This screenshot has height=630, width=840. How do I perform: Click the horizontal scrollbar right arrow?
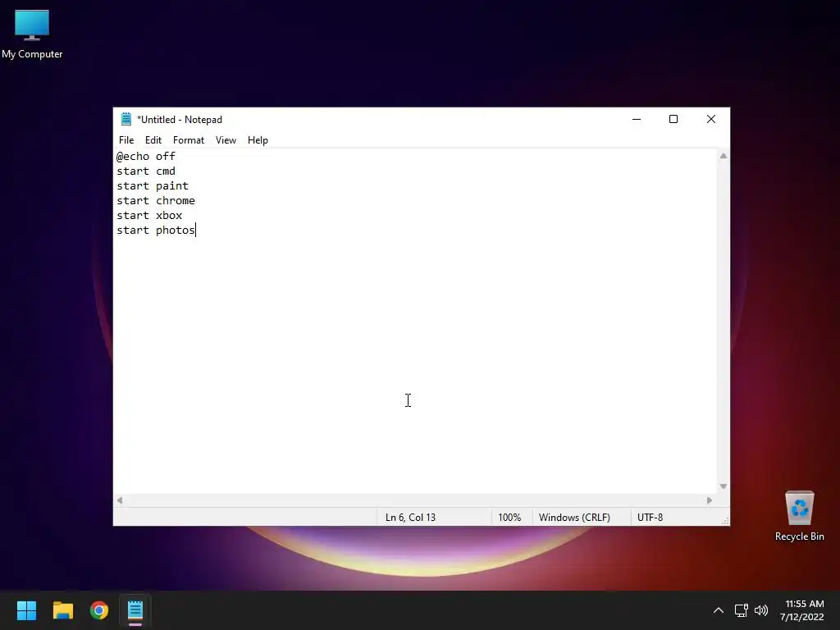710,500
